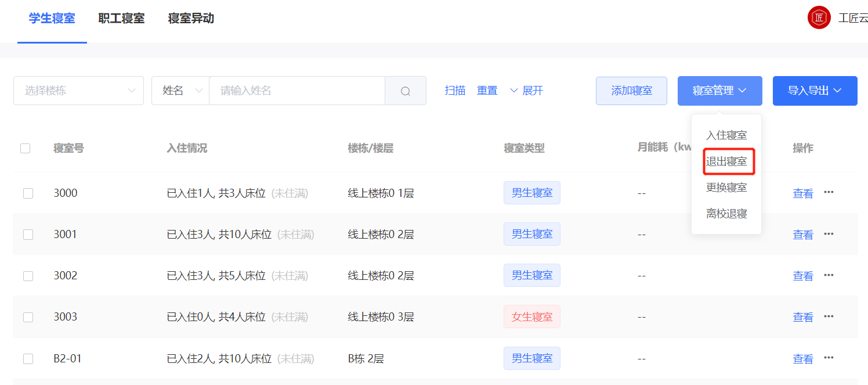Click the 工匠云 red logo icon
868x385 pixels.
click(x=819, y=17)
